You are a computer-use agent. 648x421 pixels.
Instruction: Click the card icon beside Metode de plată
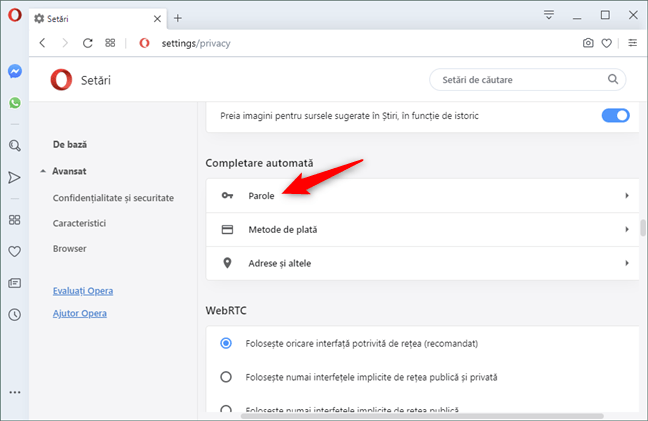[227, 229]
